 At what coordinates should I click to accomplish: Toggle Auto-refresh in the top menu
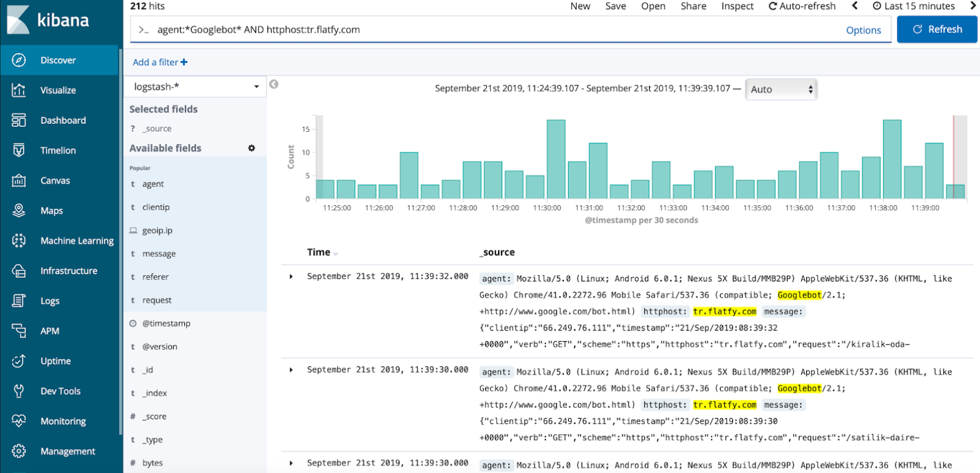point(802,6)
